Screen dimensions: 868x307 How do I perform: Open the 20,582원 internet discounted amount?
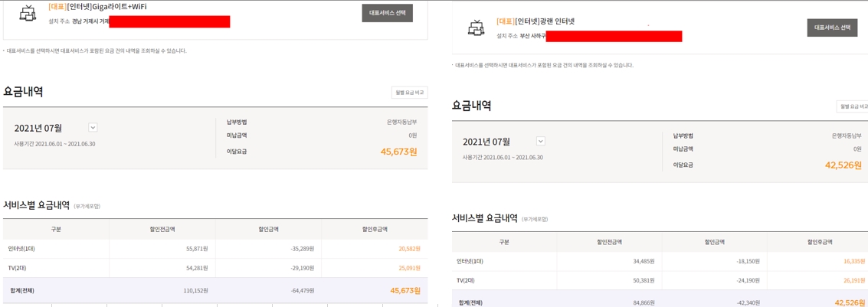coord(409,249)
